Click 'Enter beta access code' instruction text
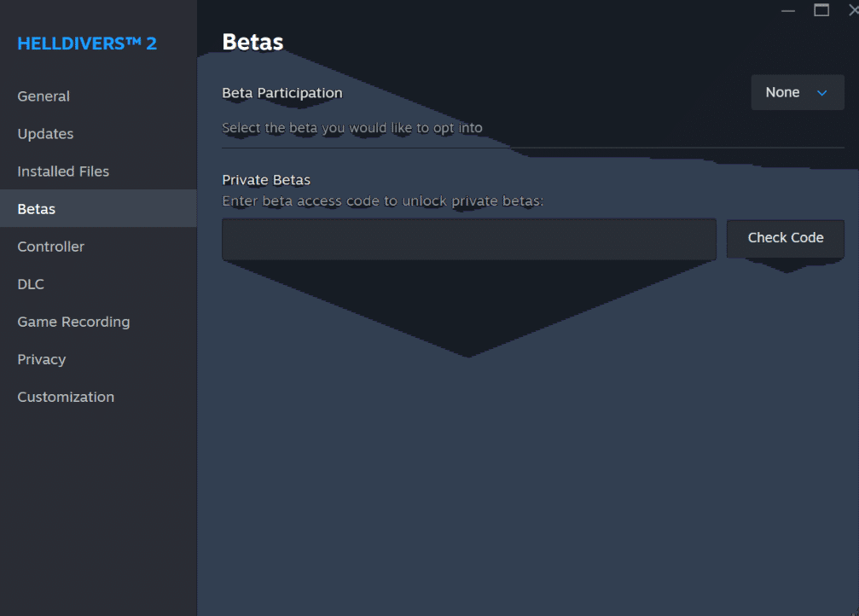 pyautogui.click(x=382, y=201)
